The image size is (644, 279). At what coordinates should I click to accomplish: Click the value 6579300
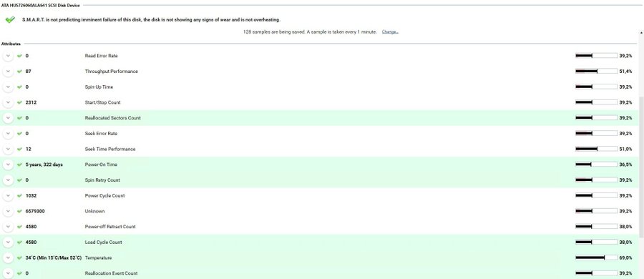click(x=35, y=211)
